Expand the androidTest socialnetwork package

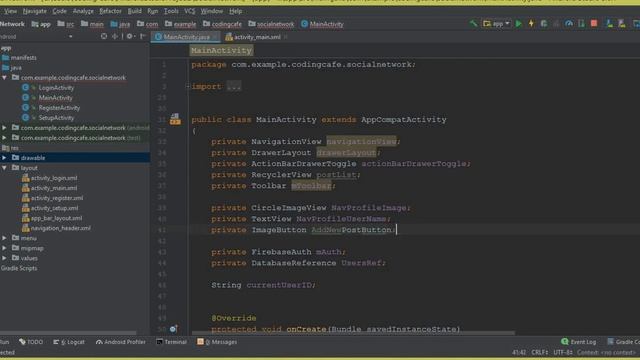pyautogui.click(x=4, y=128)
